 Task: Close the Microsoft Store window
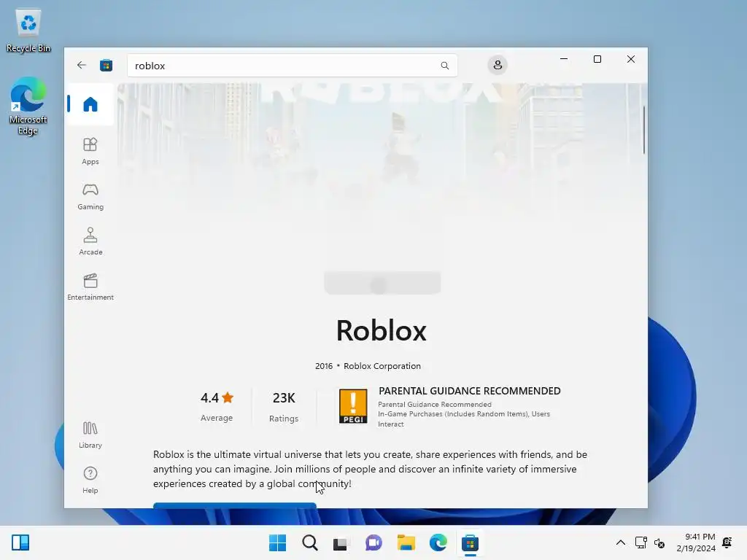(631, 59)
